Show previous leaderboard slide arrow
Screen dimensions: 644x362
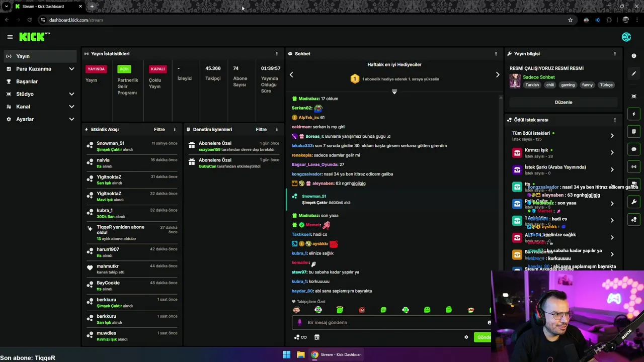point(291,74)
